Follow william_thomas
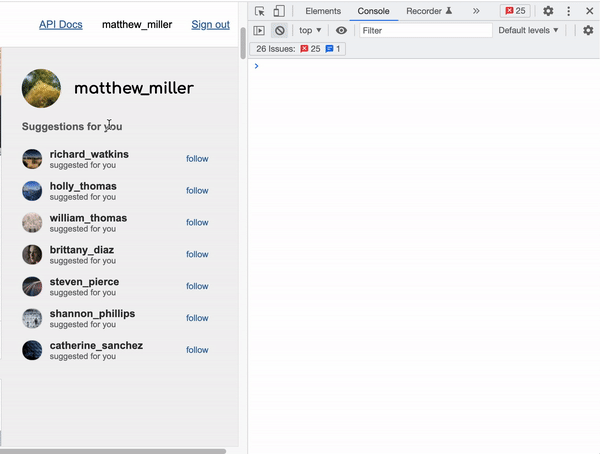Screen dimensions: 600x454 point(197,222)
